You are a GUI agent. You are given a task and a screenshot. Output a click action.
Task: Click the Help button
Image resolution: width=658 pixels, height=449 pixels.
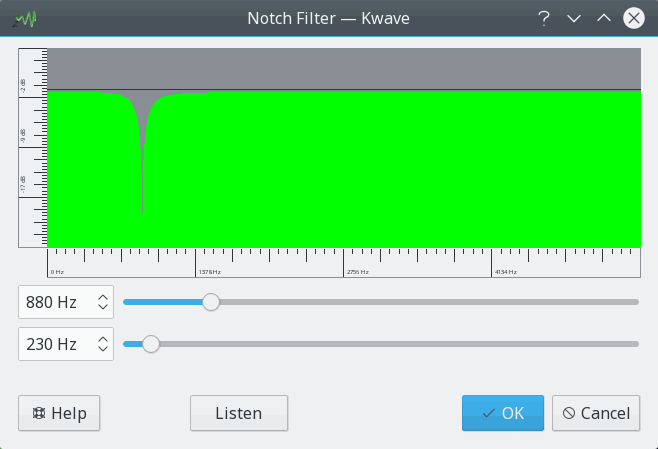(x=59, y=413)
